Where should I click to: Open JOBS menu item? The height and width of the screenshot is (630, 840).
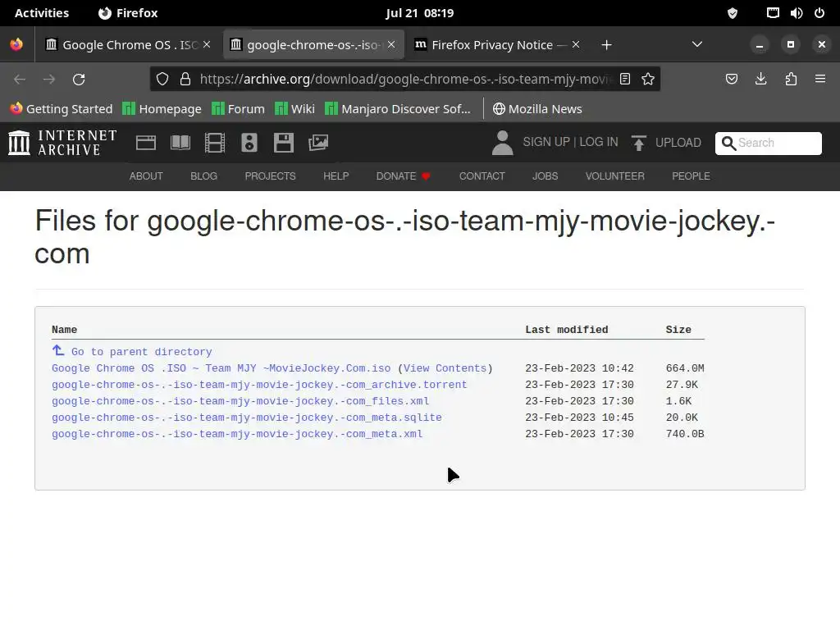(x=545, y=176)
